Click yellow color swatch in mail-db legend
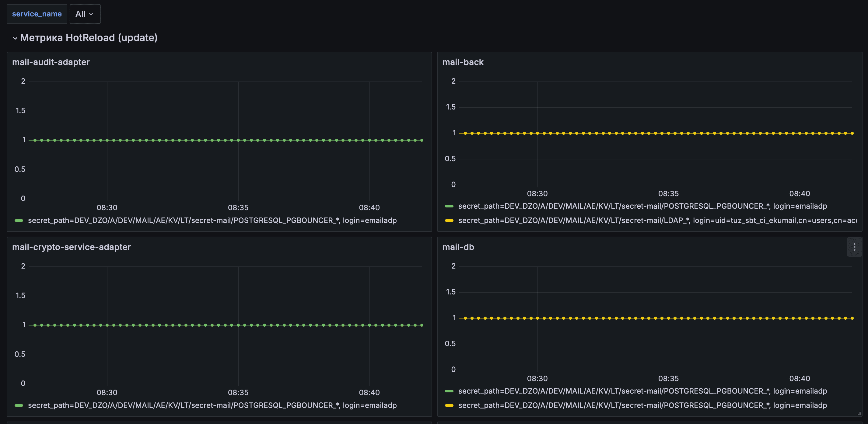The height and width of the screenshot is (424, 868). pos(449,405)
